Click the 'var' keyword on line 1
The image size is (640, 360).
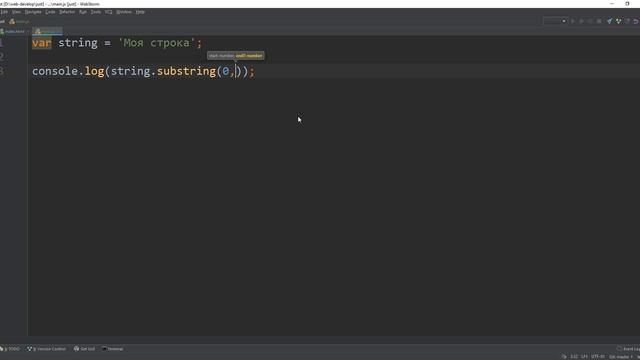42,43
